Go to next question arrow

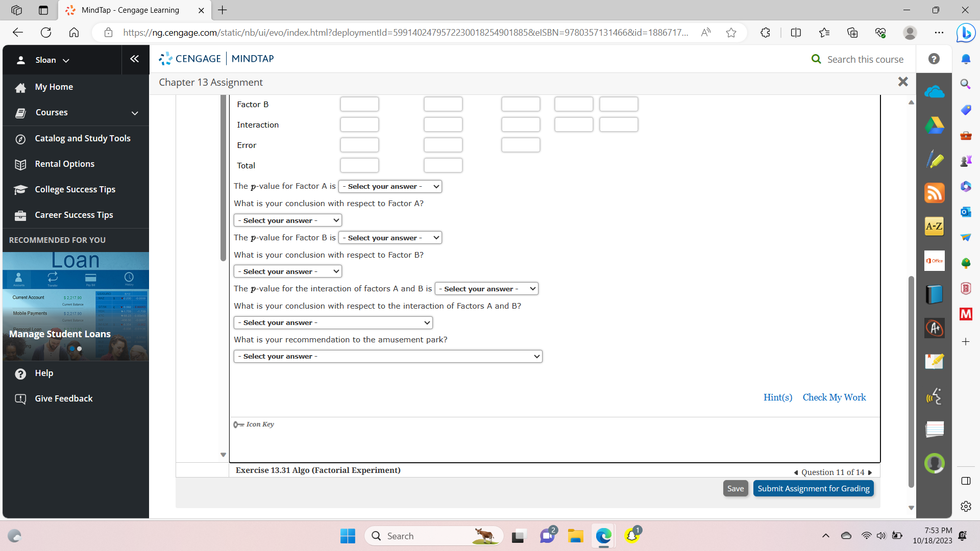coord(870,472)
